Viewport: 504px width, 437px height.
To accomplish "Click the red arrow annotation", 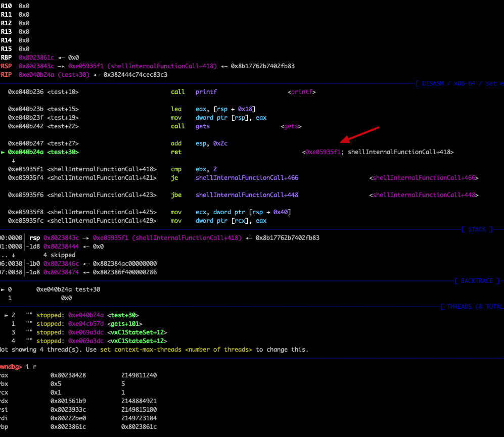I will click(x=359, y=134).
